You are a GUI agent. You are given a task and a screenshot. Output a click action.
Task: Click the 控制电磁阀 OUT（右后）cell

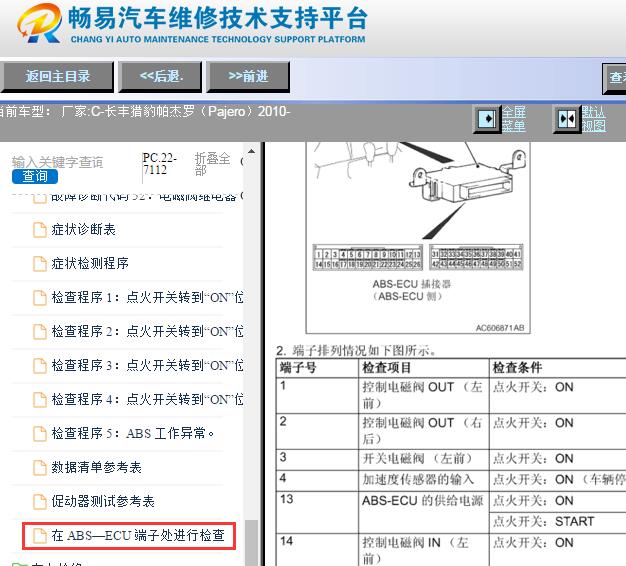click(x=422, y=430)
